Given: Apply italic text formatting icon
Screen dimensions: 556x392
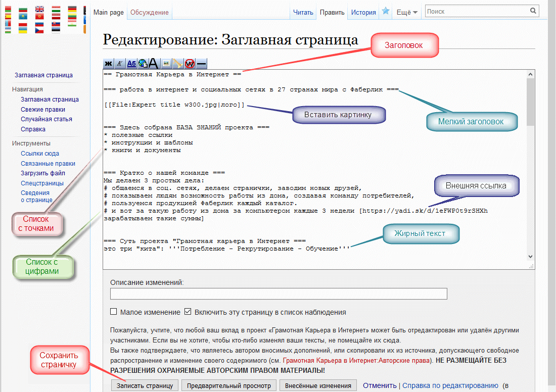Looking at the screenshot, I should tap(120, 64).
